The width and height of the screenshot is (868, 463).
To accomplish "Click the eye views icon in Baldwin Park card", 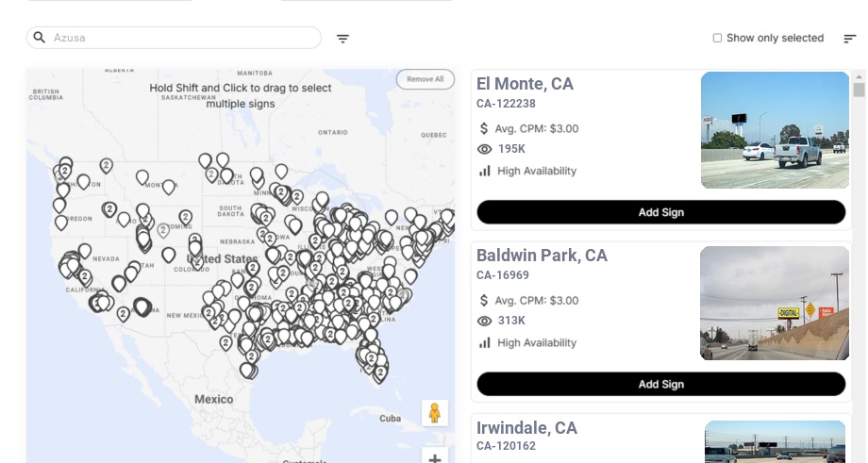I will (485, 321).
